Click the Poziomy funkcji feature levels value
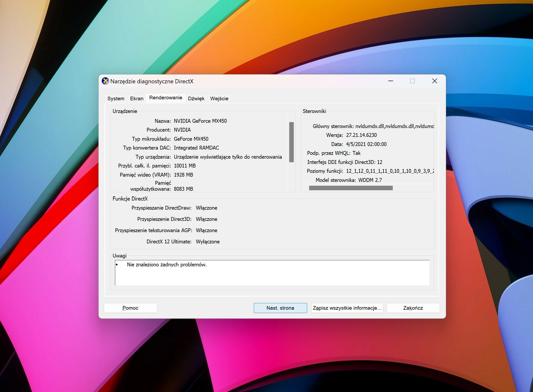Viewport: 533px width, 392px height. tap(390, 171)
